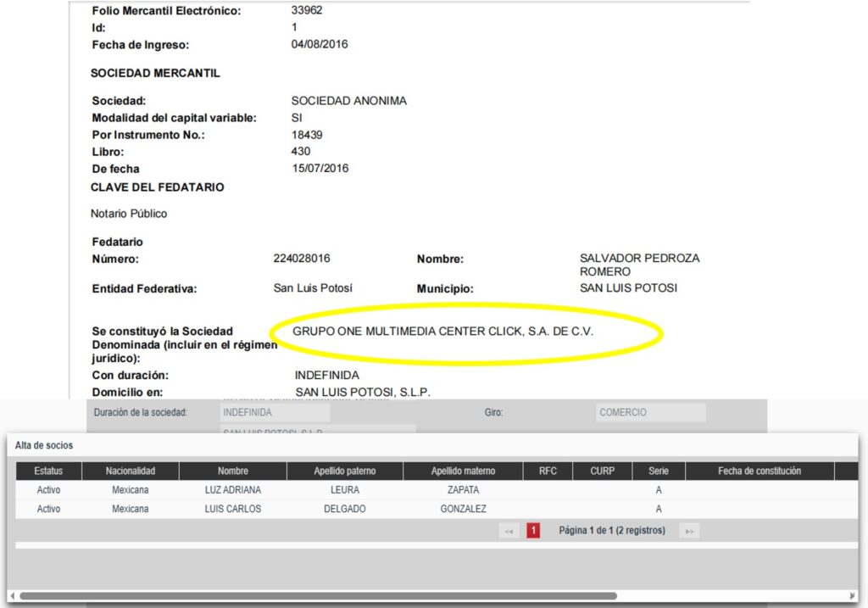Screen dimensions: 868x608
Task: Click the RFC column header
Action: (x=548, y=471)
